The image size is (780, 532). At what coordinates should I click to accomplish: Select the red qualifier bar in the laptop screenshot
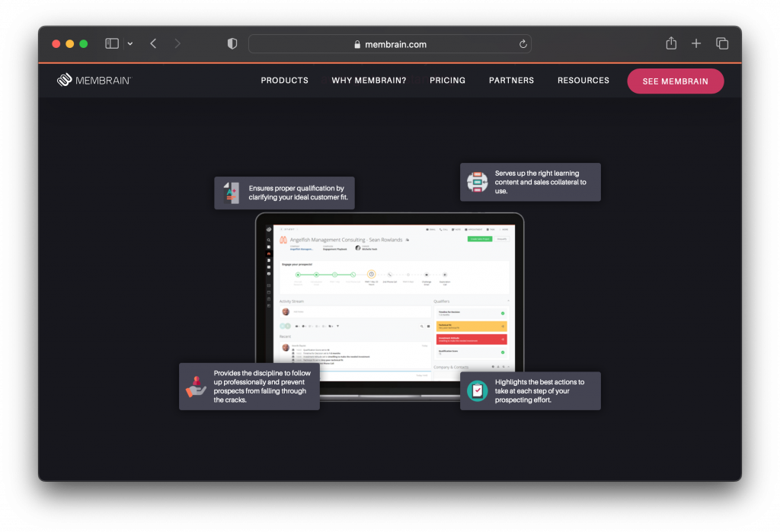(472, 339)
